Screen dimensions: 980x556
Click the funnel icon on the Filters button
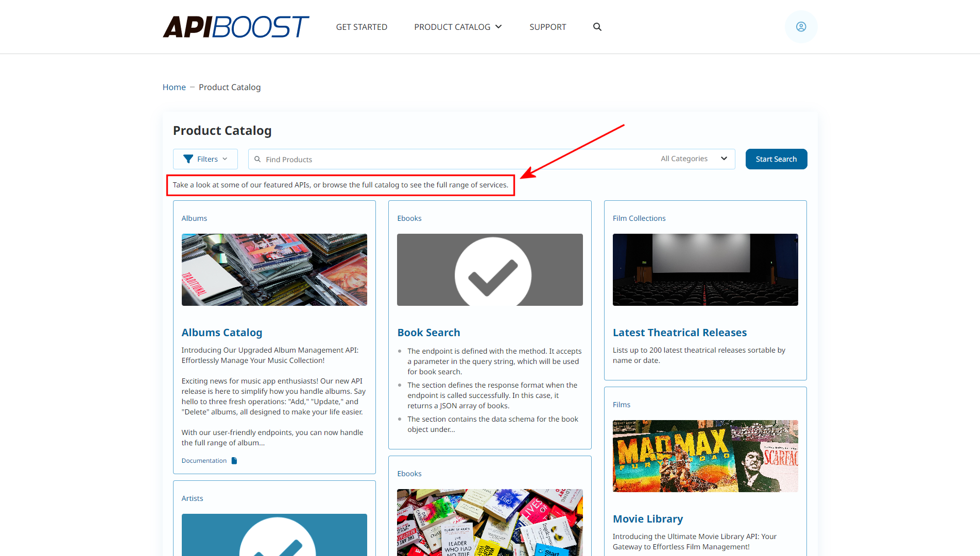188,159
